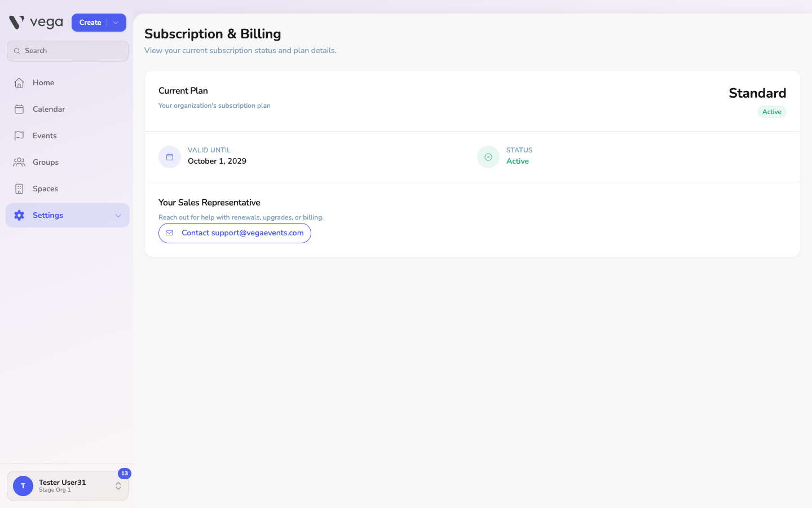Click the 13 notifications badge
812x508 pixels.
[125, 474]
